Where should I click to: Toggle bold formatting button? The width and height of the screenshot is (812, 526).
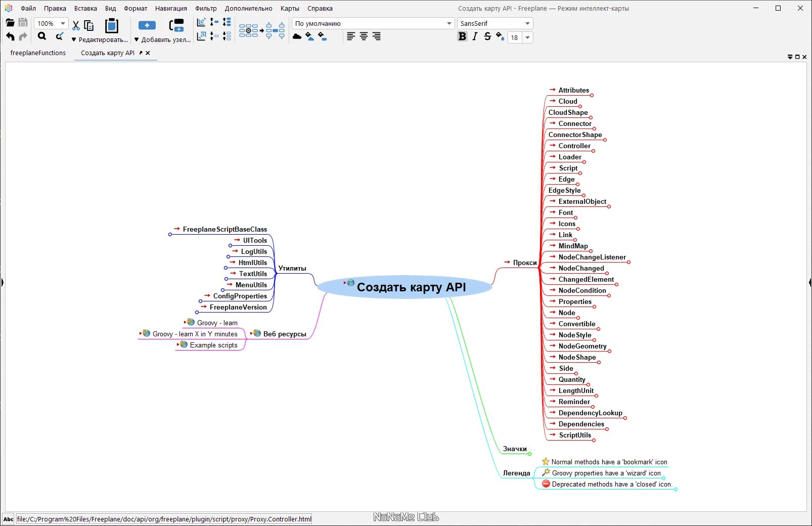click(462, 36)
